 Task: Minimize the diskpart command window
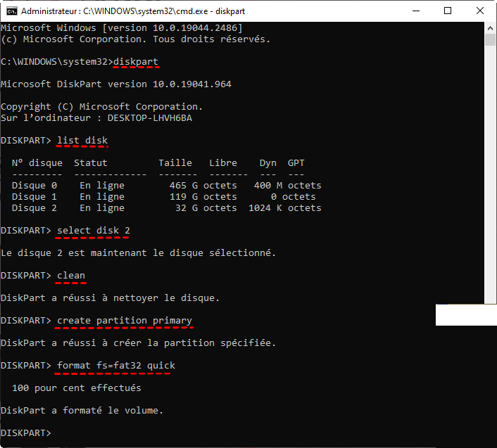pyautogui.click(x=415, y=11)
